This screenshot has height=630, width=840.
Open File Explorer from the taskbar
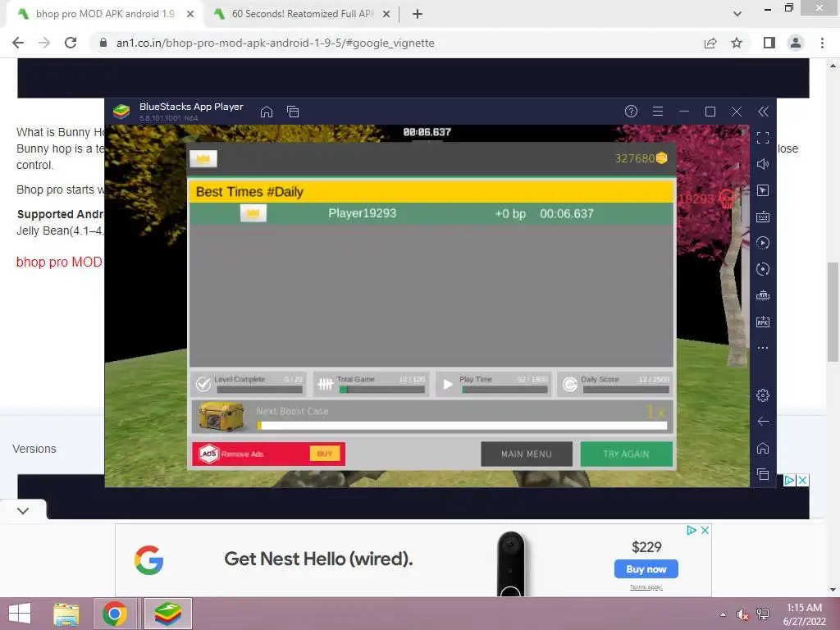66,614
